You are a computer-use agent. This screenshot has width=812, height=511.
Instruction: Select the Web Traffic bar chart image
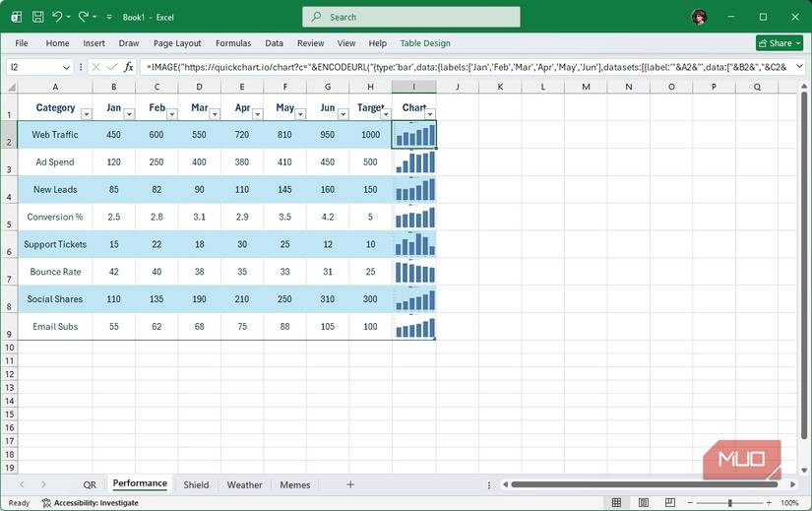[414, 135]
